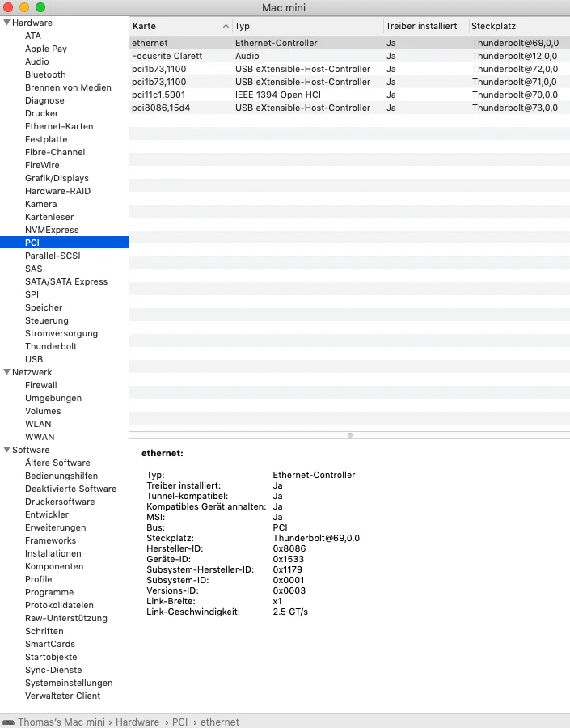Select Drucker in the sidebar
Screen dimensions: 570x728
42,113
